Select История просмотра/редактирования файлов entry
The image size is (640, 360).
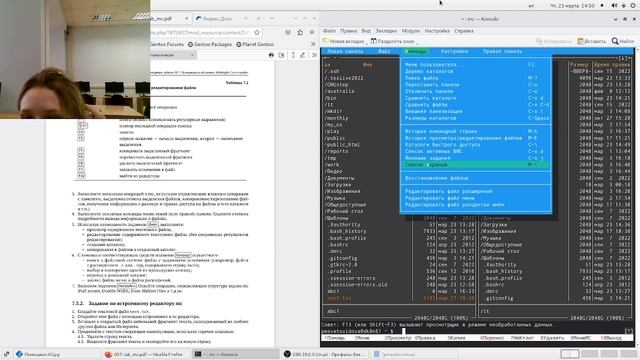click(x=476, y=138)
